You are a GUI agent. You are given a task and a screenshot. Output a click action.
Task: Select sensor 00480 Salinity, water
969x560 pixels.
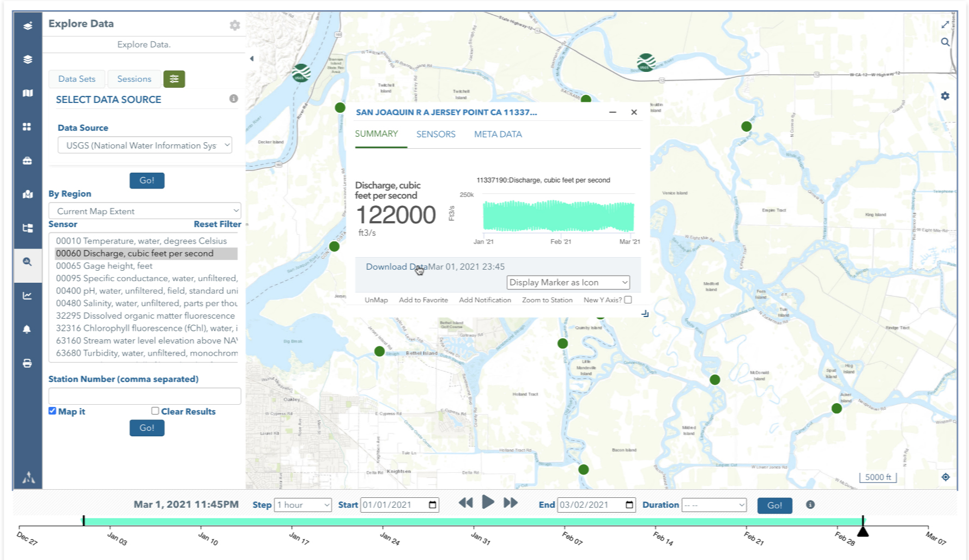tap(147, 303)
